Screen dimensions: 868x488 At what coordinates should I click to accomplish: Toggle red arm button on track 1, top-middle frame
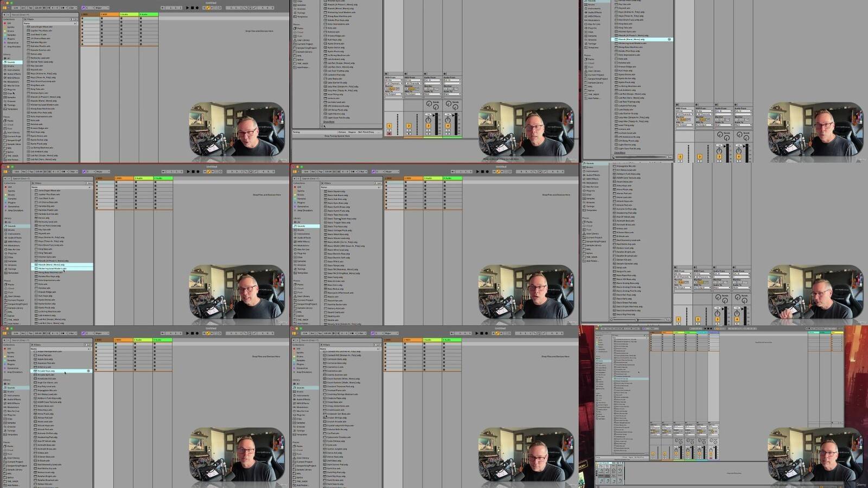[x=389, y=134]
